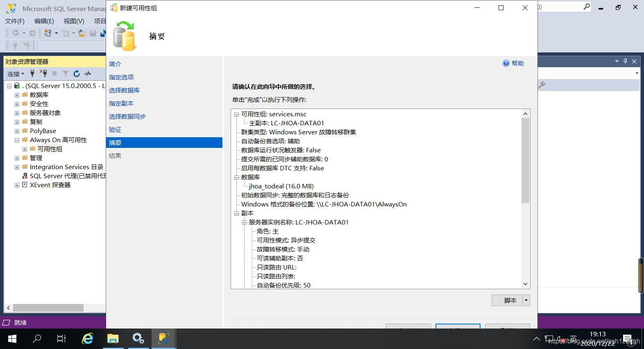644x349 pixels.
Task: Open Task View from the taskbar
Action: tap(61, 339)
